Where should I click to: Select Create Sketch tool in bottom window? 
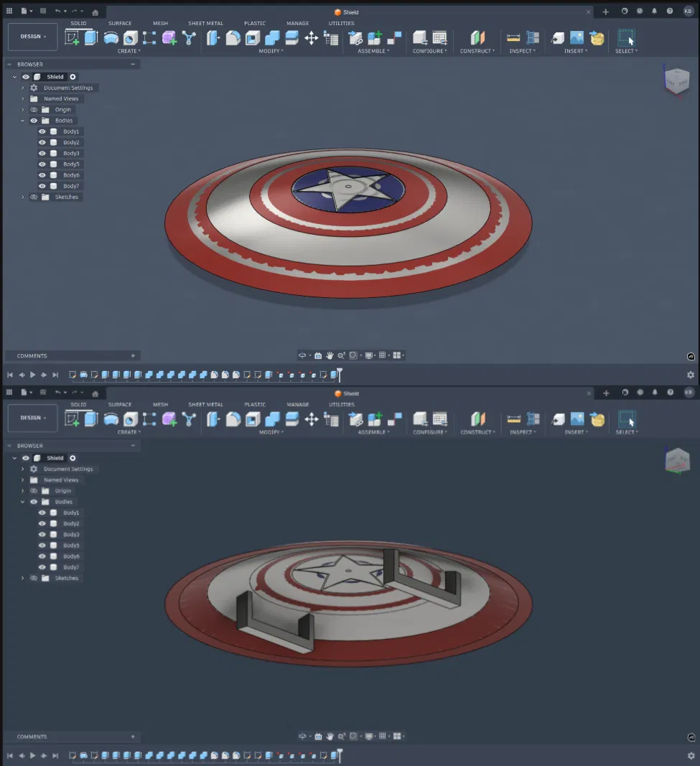coord(73,419)
